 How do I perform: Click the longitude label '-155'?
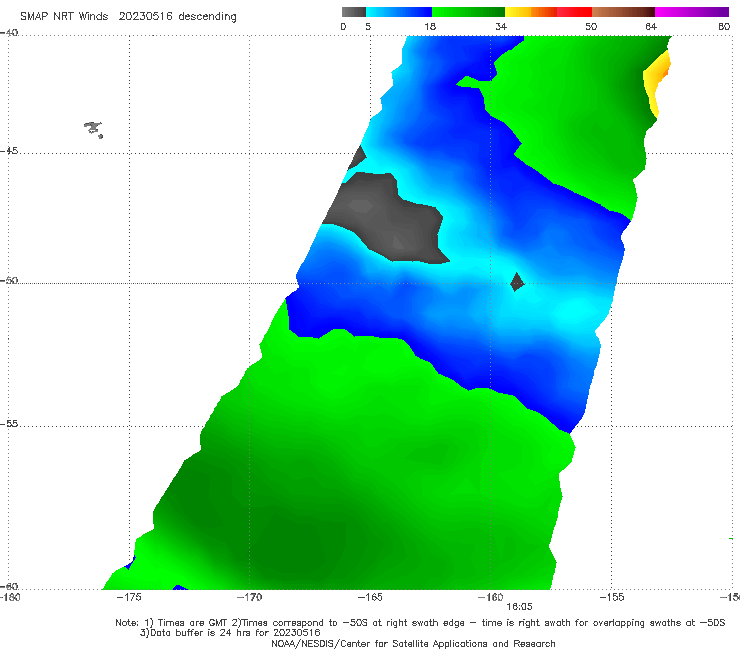[x=612, y=597]
